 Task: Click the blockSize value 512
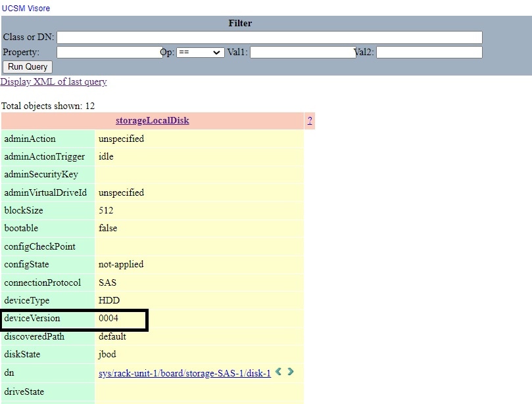point(106,210)
